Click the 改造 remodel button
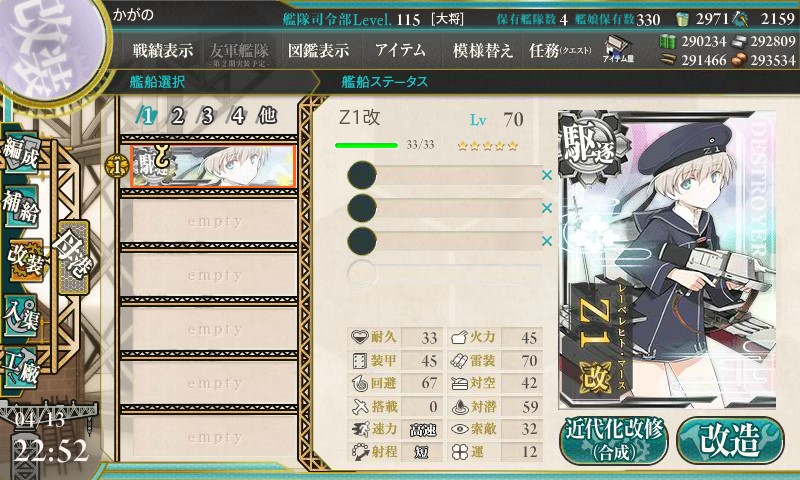Screen dimensions: 800x480 (730, 441)
